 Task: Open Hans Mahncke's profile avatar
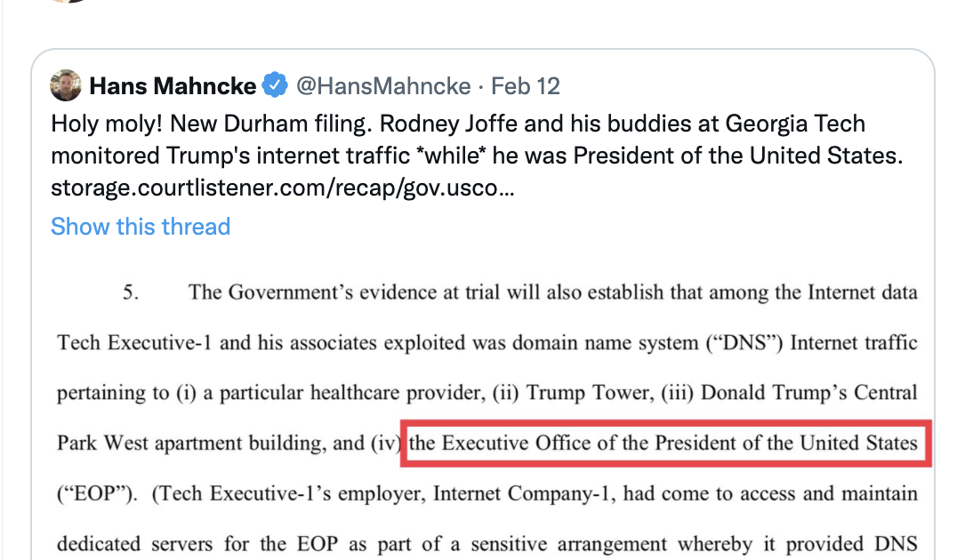tap(65, 85)
